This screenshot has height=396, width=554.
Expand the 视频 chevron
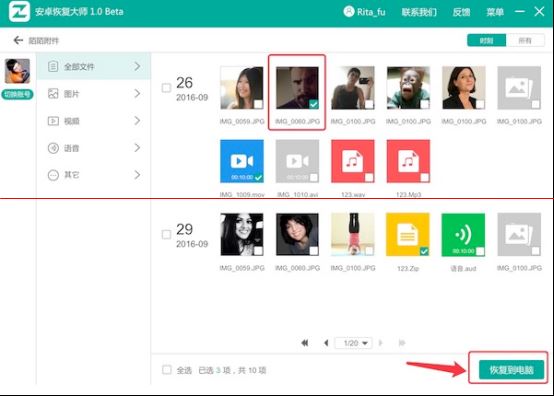(137, 121)
